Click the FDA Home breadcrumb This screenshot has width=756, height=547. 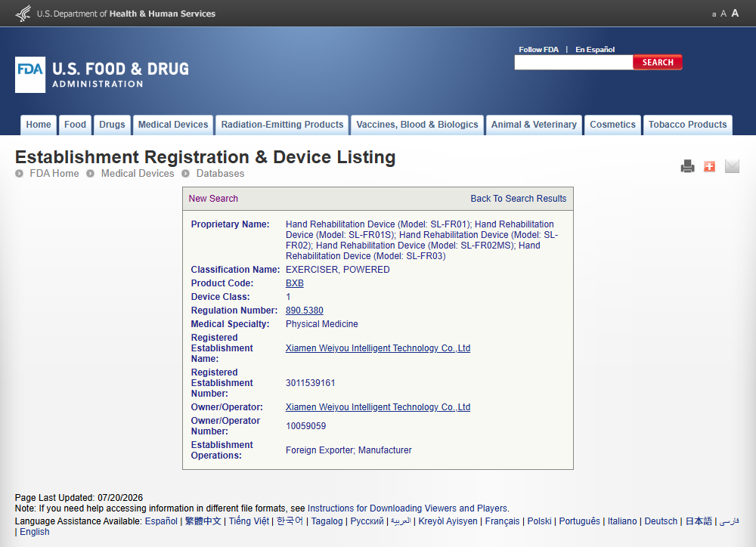point(54,174)
